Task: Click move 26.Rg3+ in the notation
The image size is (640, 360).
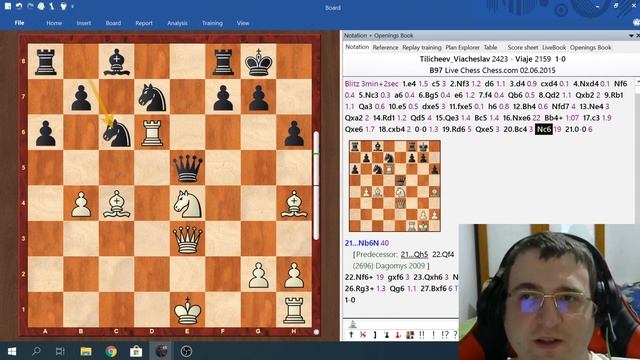Action: (x=359, y=289)
